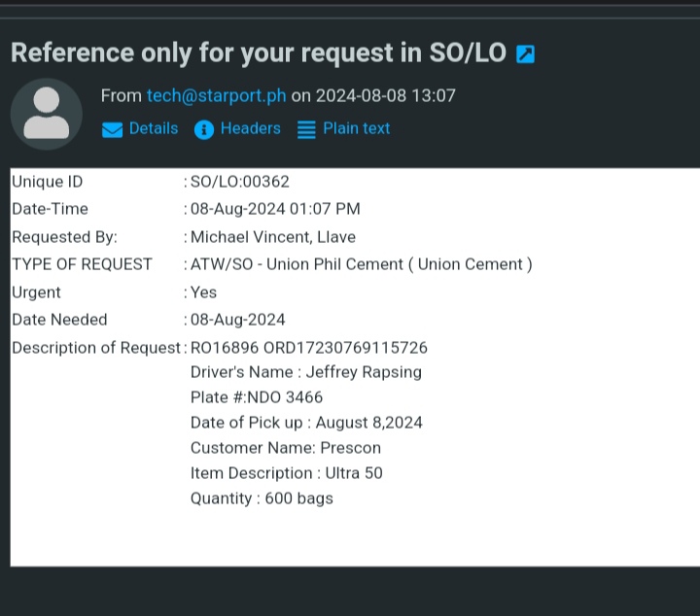Click the info circle icon beside Headers

(x=203, y=129)
